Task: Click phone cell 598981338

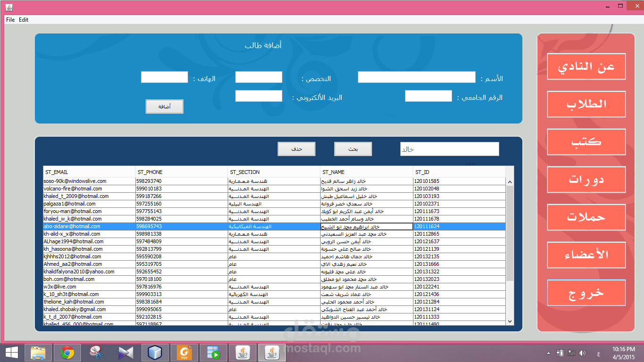Action: [182, 234]
